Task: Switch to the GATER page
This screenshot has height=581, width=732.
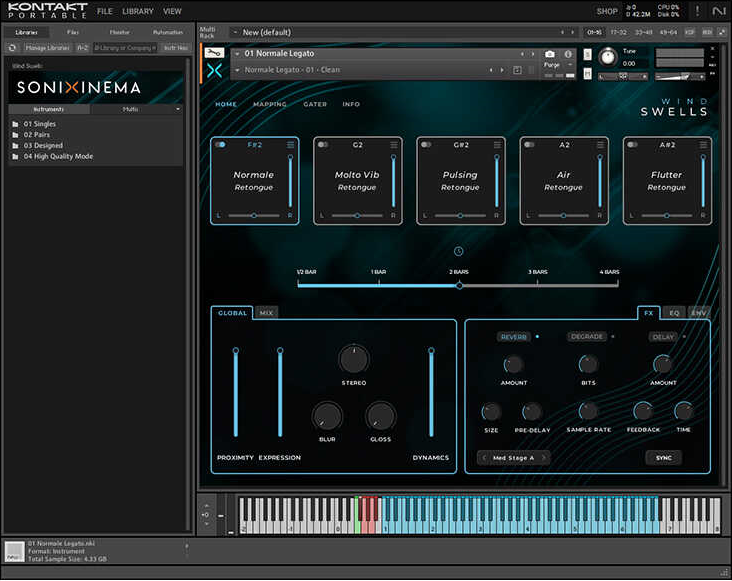Action: point(315,105)
